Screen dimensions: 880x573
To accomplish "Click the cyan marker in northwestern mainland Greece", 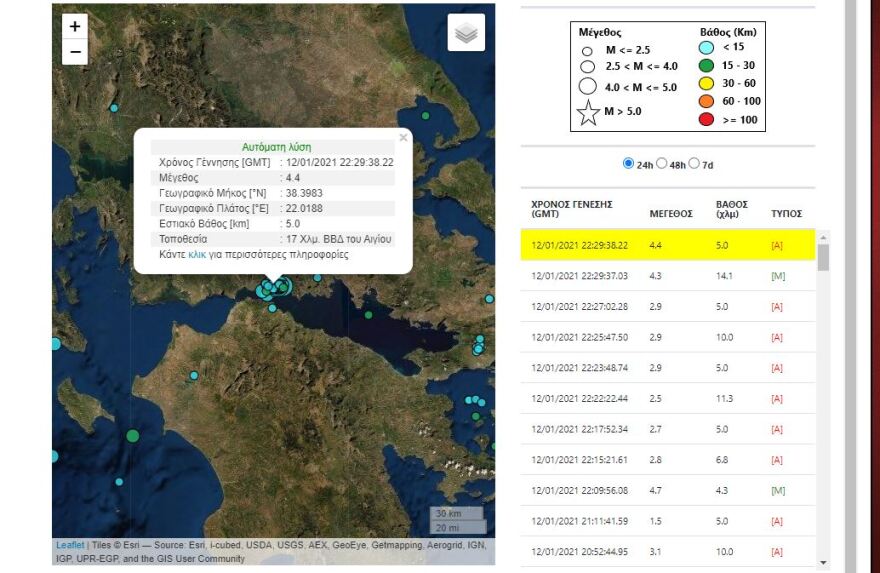I will [x=114, y=108].
